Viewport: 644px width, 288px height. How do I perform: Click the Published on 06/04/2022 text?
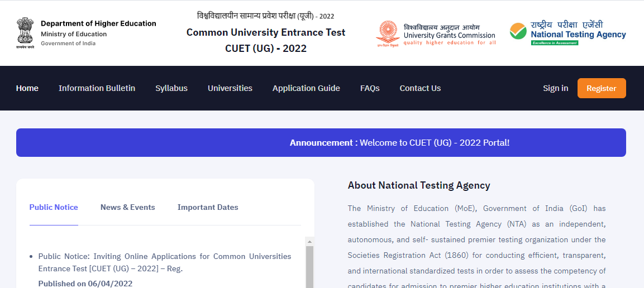[x=85, y=284]
